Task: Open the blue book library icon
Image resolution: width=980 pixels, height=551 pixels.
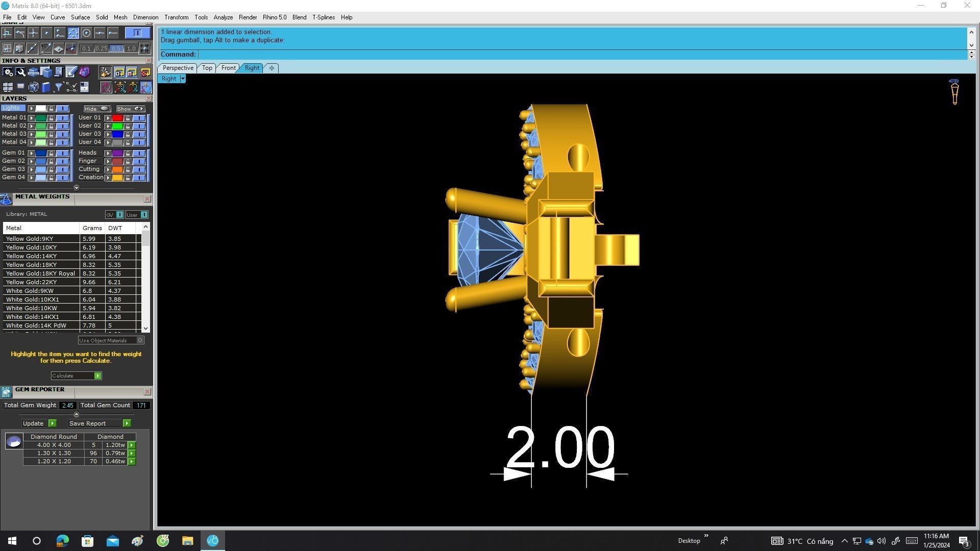Action: click(x=46, y=87)
